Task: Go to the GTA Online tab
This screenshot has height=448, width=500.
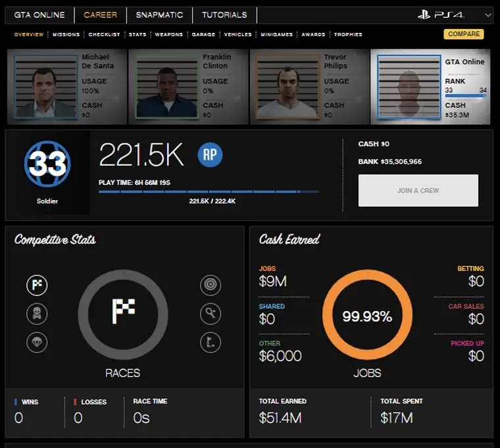Action: coord(39,15)
